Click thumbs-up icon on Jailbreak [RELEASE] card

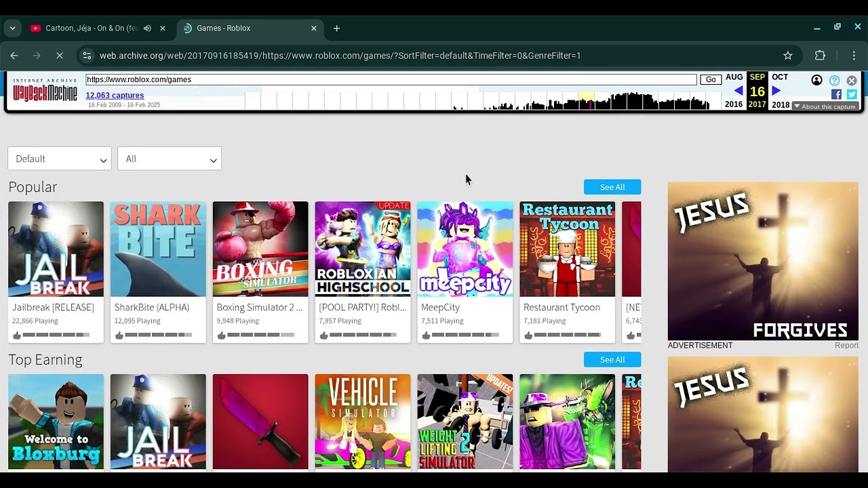pyautogui.click(x=17, y=335)
